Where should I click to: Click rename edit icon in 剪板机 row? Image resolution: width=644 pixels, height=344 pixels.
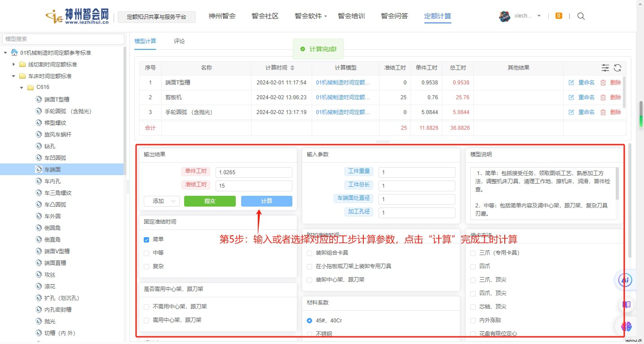pyautogui.click(x=571, y=97)
